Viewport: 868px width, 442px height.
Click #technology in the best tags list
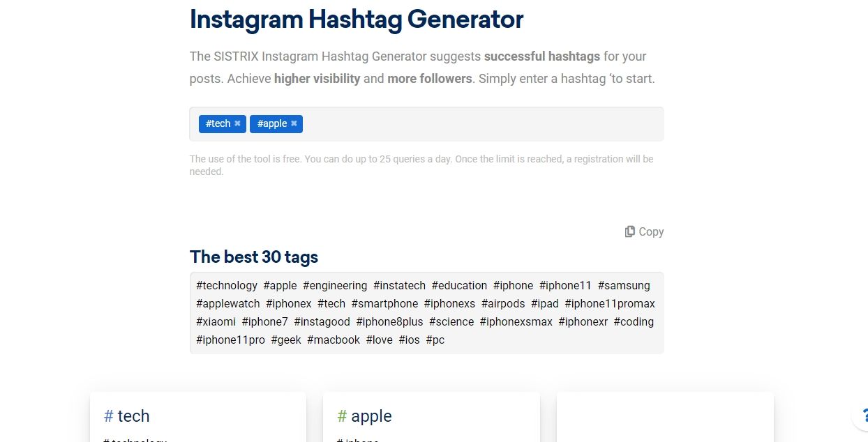[x=227, y=285]
